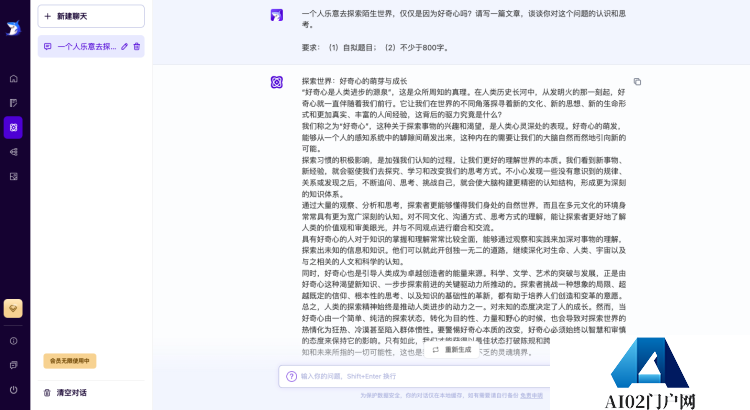Image resolution: width=750 pixels, height=410 pixels.
Task: Focus the message input field
Action: click(414, 377)
